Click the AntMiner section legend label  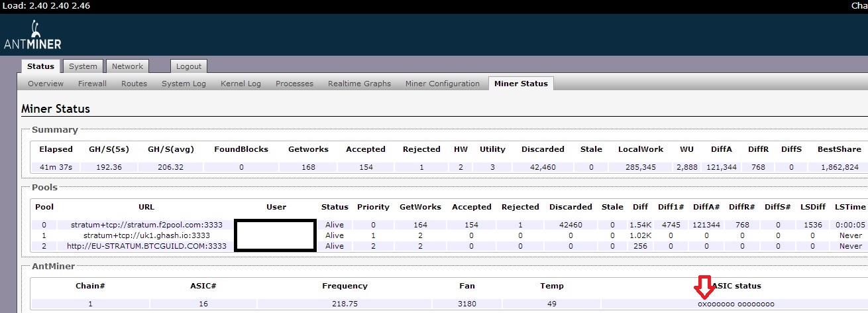click(53, 267)
